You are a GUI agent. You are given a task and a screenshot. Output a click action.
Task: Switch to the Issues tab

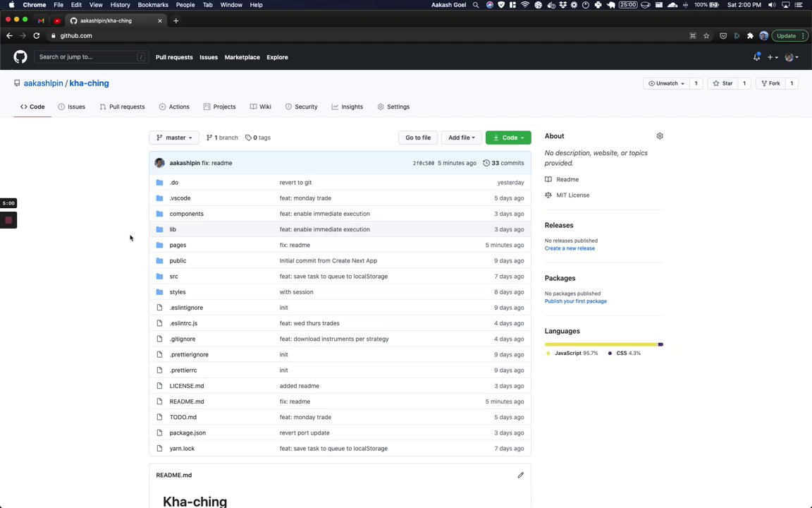point(72,107)
